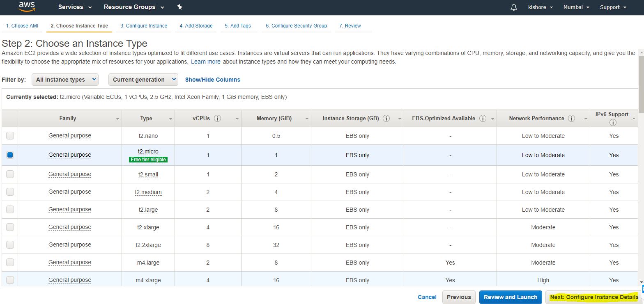
Task: Select the t2.nano instance checkbox
Action: [10, 136]
